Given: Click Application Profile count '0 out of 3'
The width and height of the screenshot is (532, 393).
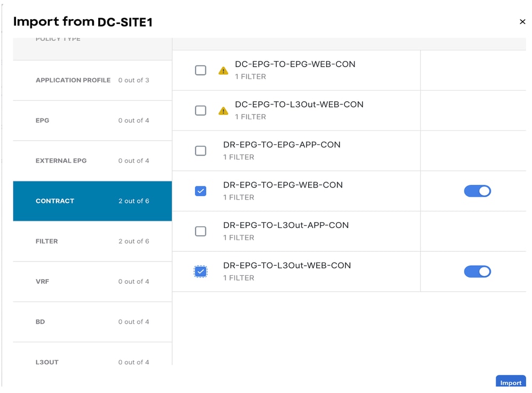Looking at the screenshot, I should 134,80.
